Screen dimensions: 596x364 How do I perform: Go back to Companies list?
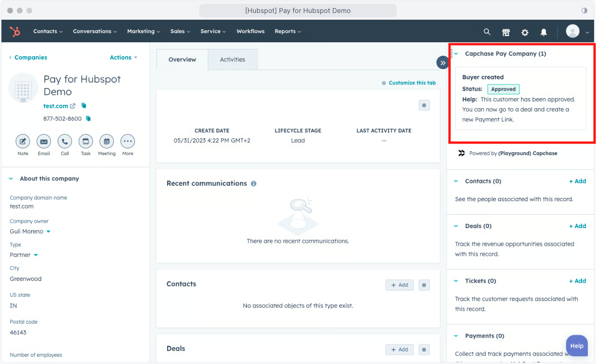coord(28,58)
